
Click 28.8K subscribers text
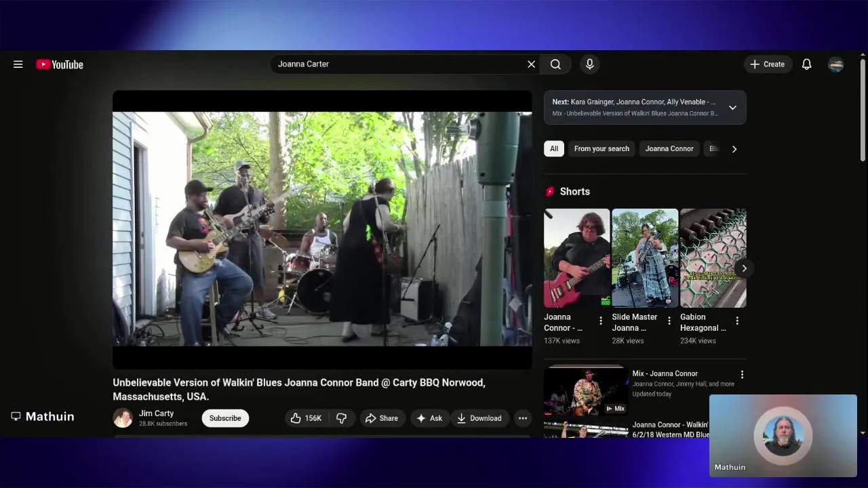tap(163, 424)
